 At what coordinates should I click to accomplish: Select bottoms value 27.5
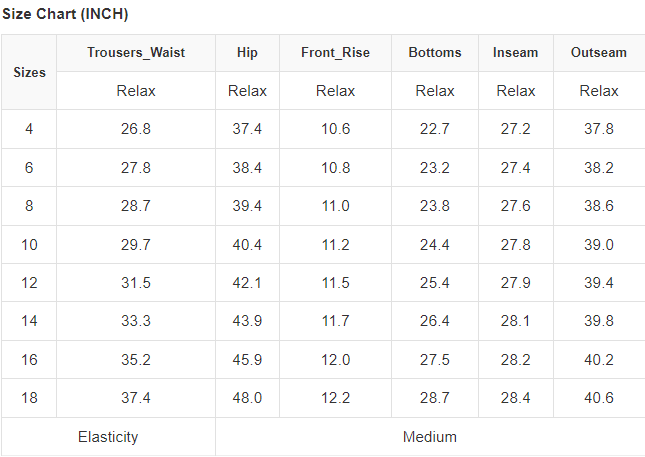(x=435, y=360)
